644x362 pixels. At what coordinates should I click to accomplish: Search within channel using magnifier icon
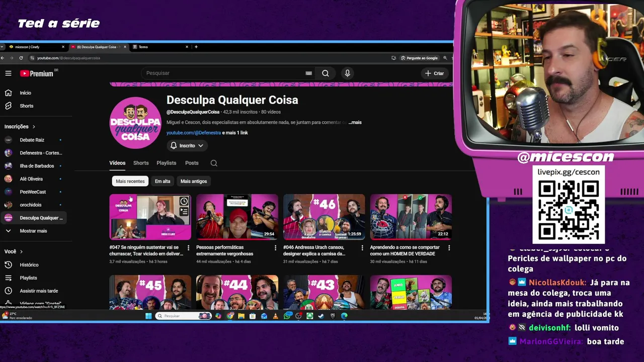214,163
